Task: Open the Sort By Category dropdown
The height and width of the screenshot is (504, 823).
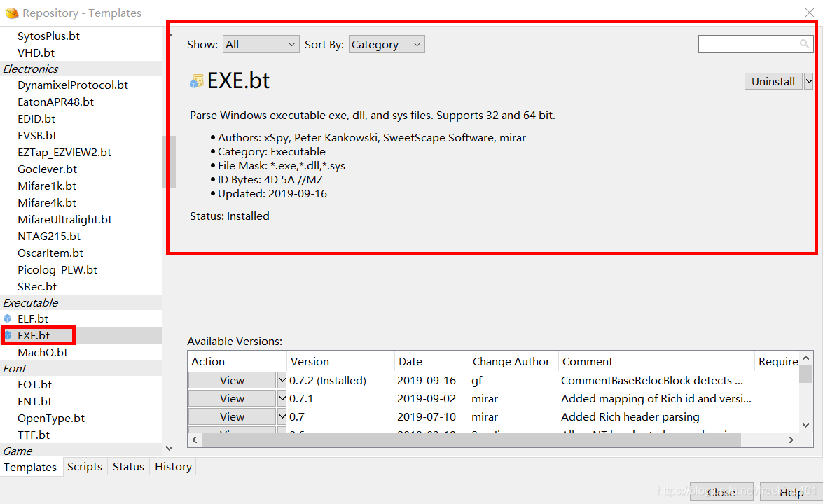Action: (387, 45)
